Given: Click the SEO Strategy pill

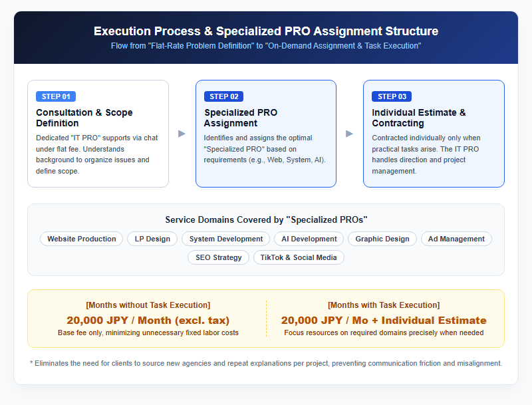Looking at the screenshot, I should (219, 257).
